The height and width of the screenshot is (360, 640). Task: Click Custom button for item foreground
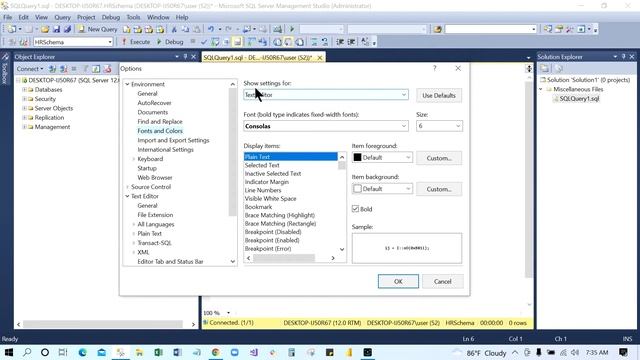(439, 158)
